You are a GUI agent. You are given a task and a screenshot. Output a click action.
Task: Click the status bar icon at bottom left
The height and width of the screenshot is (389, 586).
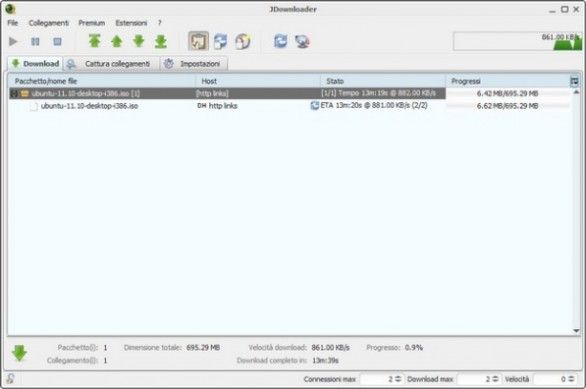(10, 379)
